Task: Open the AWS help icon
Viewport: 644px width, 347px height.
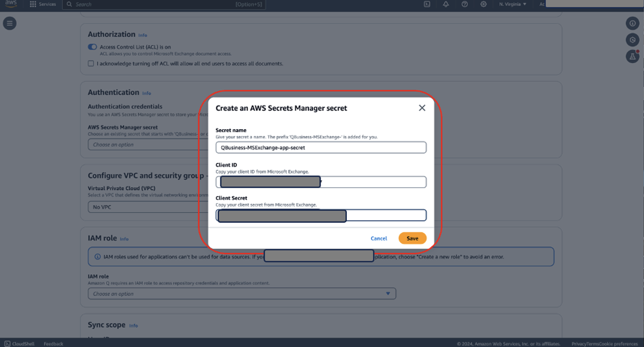Action: 465,5
